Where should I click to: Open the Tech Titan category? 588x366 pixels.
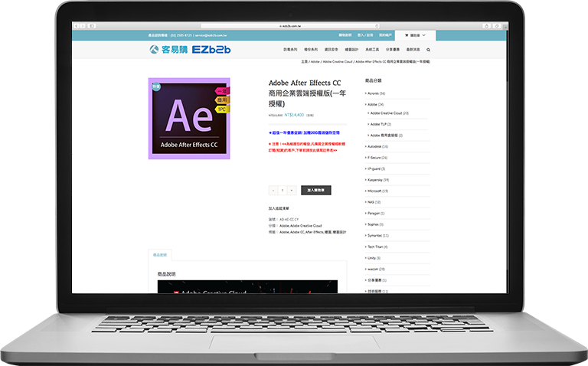point(376,247)
